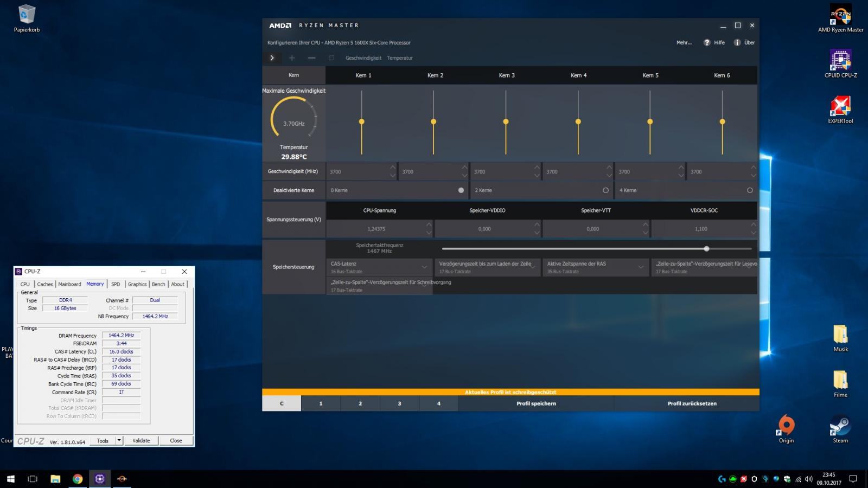
Task: Select the 0 Kerne disabled cores option
Action: point(461,190)
